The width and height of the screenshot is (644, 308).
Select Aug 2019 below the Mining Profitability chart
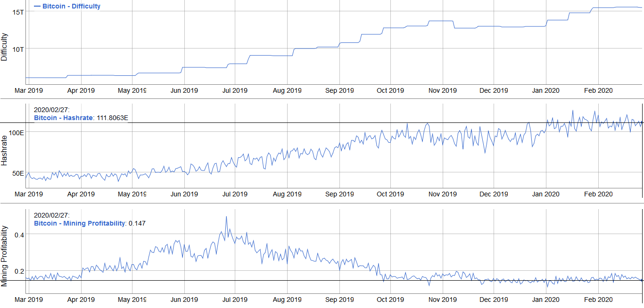[287, 300]
